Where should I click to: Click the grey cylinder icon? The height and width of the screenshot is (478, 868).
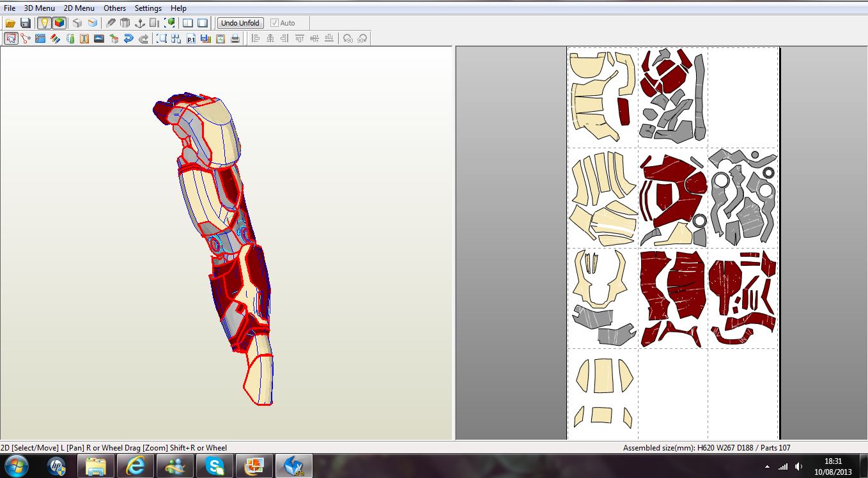point(125,23)
